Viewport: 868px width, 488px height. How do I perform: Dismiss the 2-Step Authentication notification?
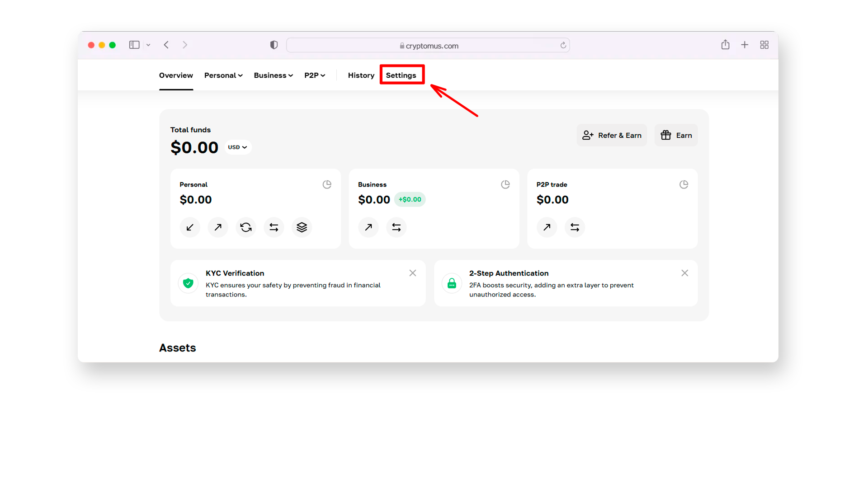click(684, 273)
